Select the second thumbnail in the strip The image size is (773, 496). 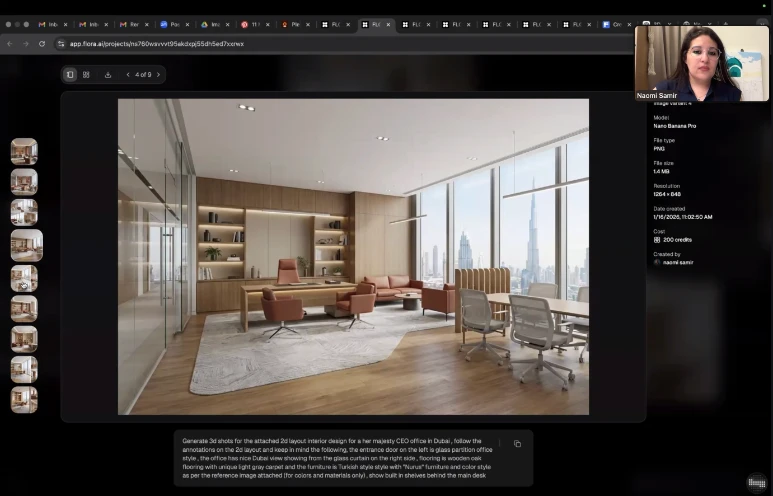pyautogui.click(x=24, y=182)
